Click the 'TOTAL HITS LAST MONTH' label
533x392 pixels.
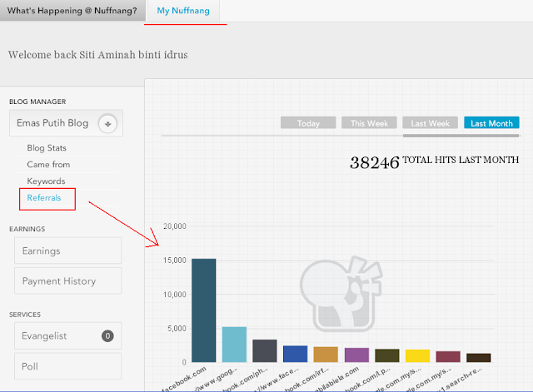point(461,160)
